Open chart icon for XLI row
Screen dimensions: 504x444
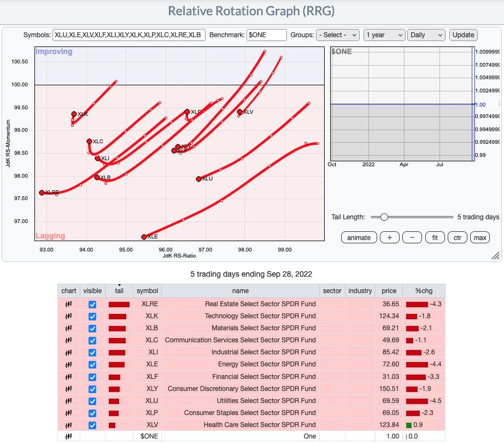point(68,352)
